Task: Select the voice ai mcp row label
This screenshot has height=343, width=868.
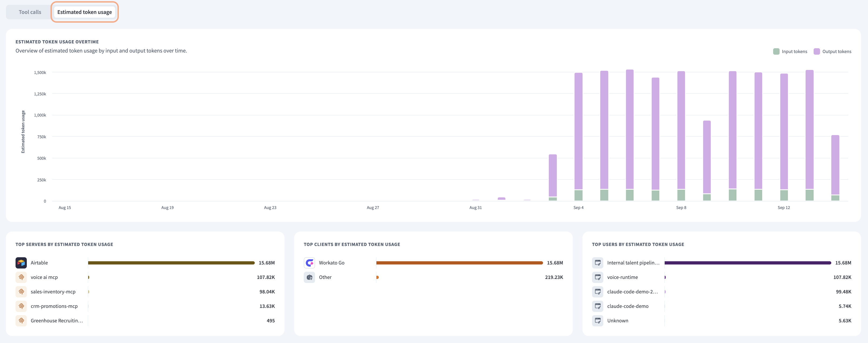Action: [x=44, y=277]
